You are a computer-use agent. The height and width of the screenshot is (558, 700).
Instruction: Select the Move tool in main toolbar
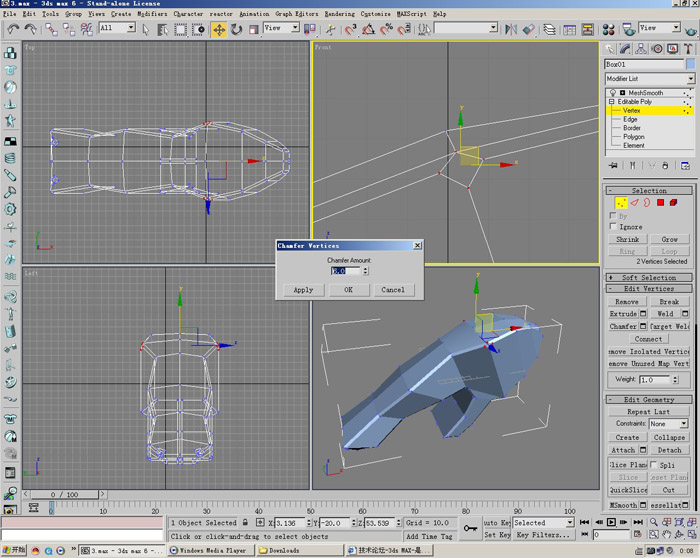(219, 29)
